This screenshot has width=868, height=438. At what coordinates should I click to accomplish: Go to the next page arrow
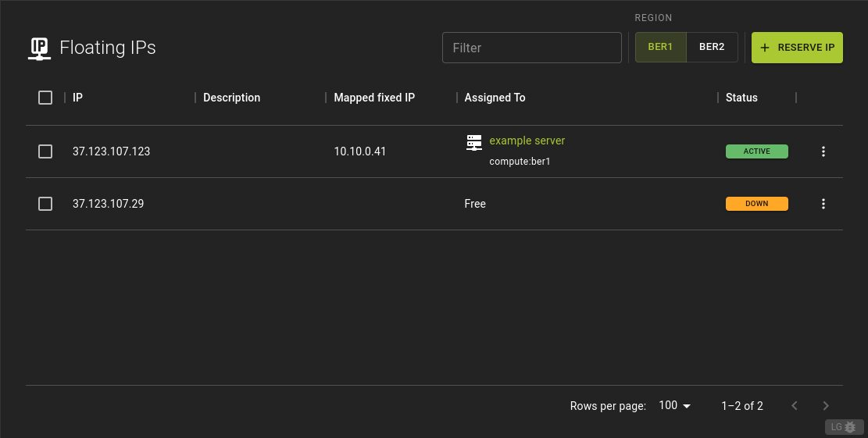826,406
